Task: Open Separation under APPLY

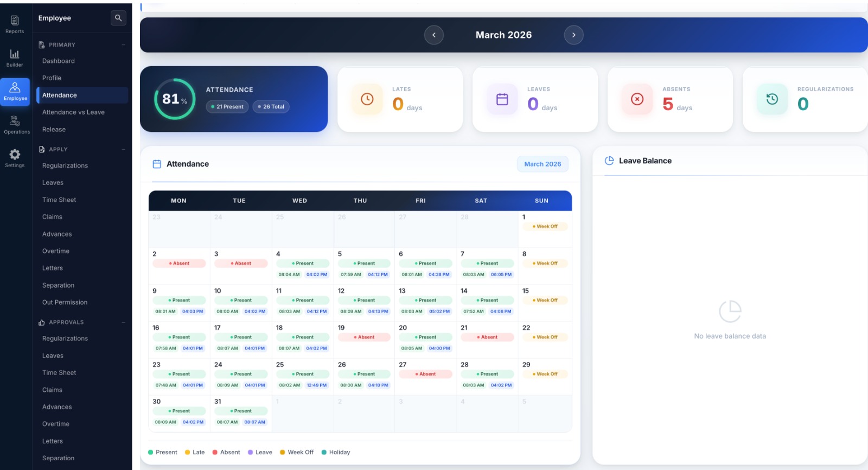Action: [x=58, y=285]
